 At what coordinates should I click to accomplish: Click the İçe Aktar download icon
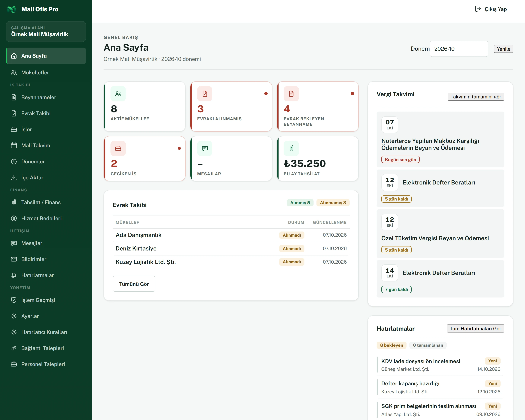pyautogui.click(x=14, y=178)
